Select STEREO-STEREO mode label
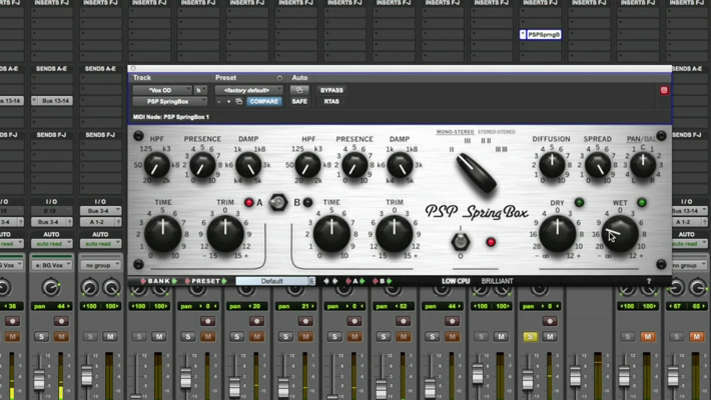The height and width of the screenshot is (400, 711). [x=497, y=132]
